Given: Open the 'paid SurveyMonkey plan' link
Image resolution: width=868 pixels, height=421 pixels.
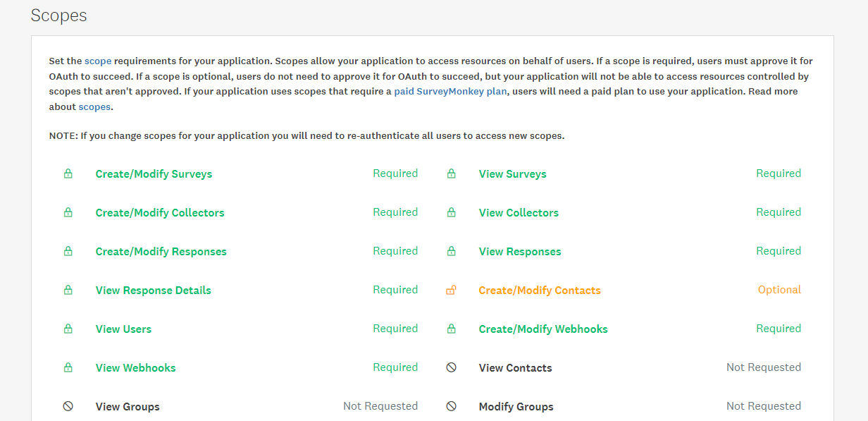Looking at the screenshot, I should (450, 92).
